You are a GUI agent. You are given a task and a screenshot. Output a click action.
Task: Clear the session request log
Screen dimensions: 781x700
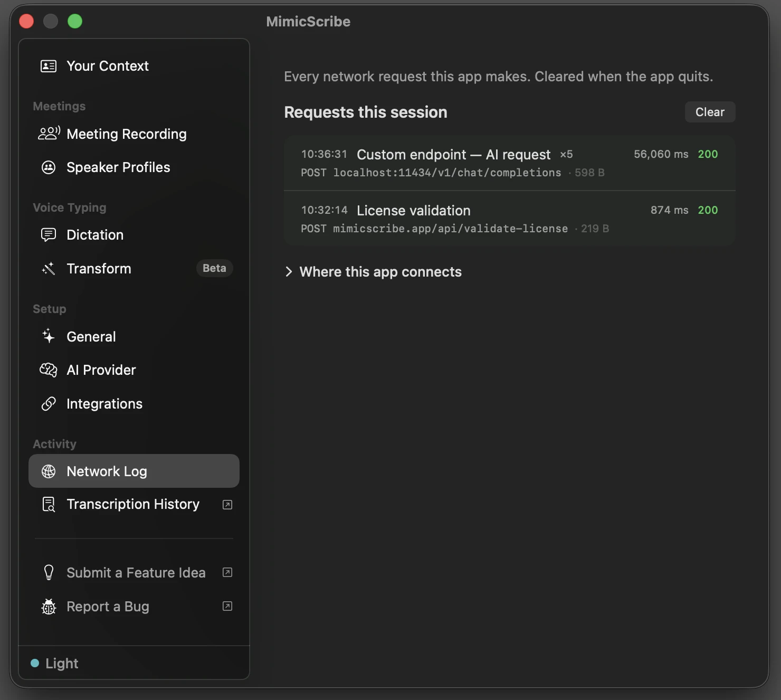pyautogui.click(x=710, y=112)
